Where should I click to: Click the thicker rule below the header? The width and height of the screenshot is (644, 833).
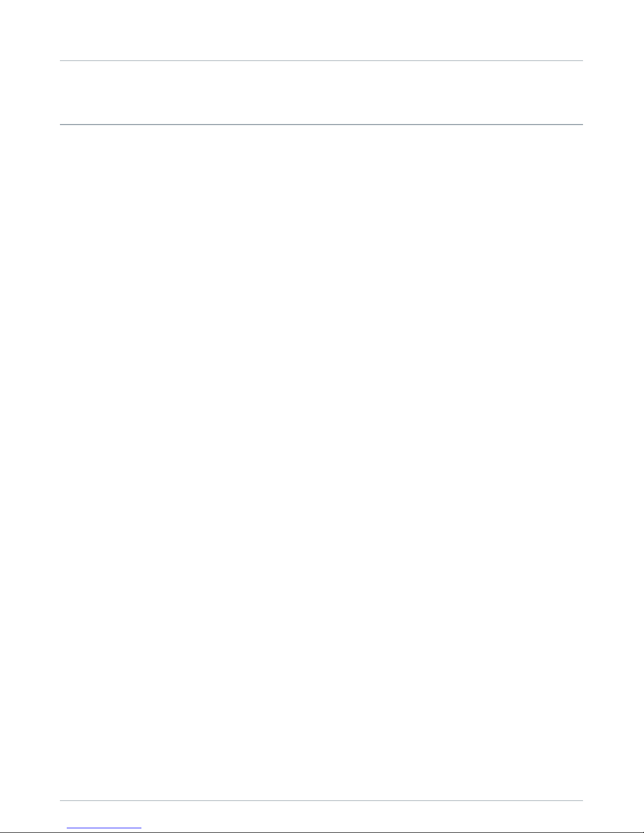321,125
